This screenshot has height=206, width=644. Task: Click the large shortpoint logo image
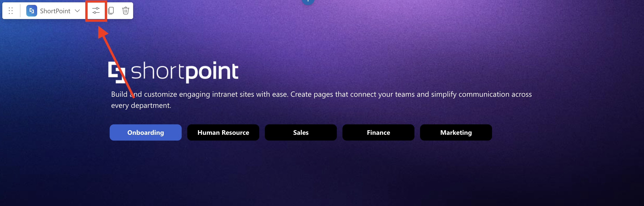tap(173, 72)
